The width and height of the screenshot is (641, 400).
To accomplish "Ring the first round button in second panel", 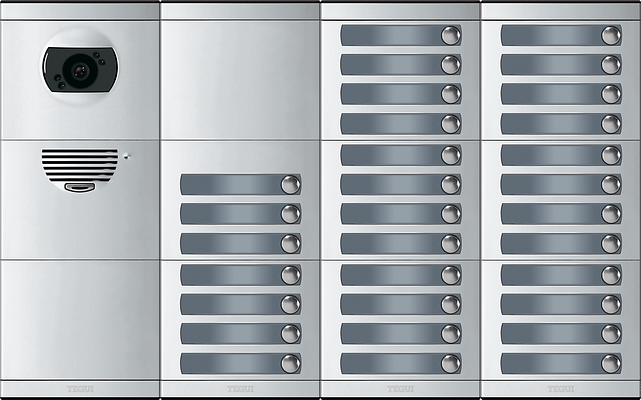I will (x=291, y=184).
